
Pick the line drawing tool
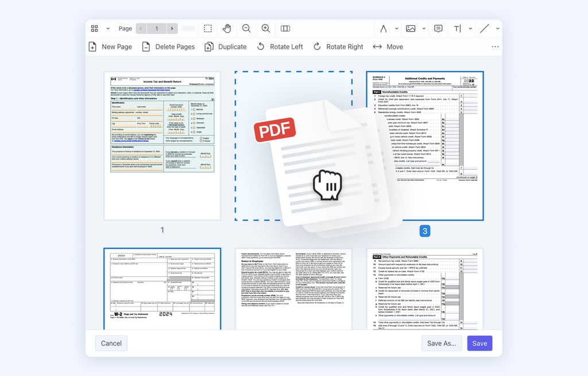coord(485,28)
